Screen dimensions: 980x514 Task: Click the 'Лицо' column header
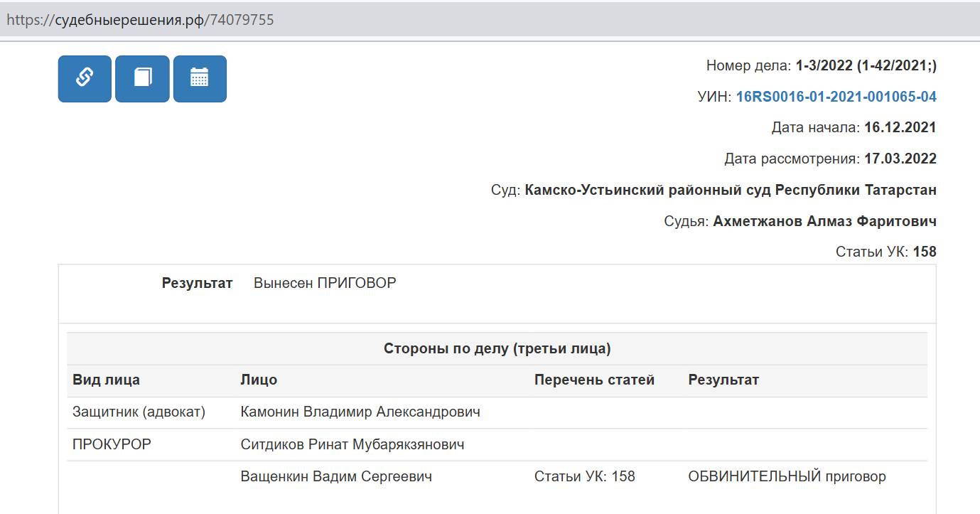259,380
